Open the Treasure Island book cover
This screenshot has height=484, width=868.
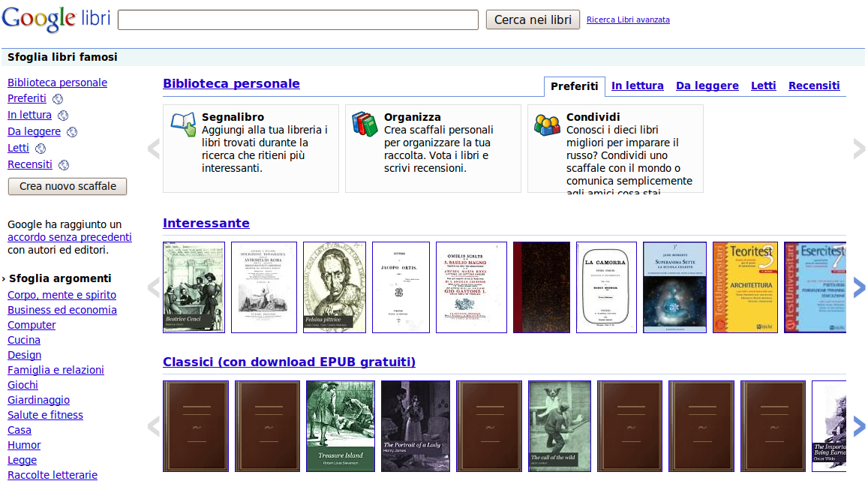341,426
